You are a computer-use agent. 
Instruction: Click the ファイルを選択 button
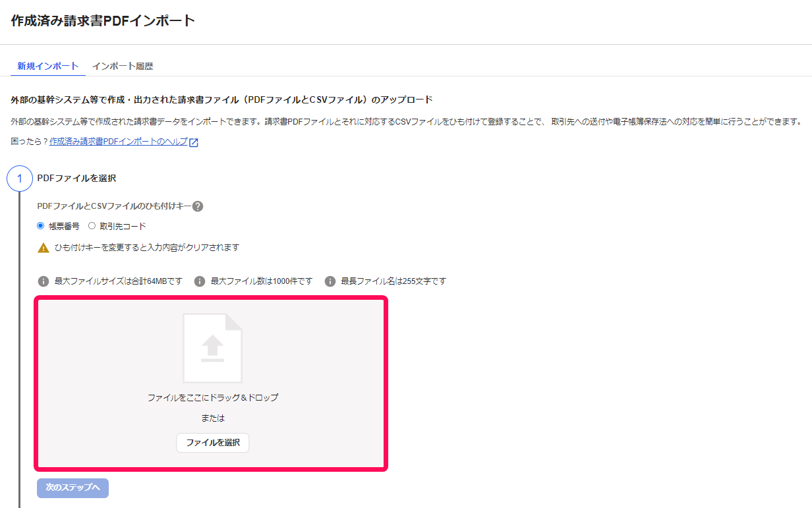tap(213, 443)
